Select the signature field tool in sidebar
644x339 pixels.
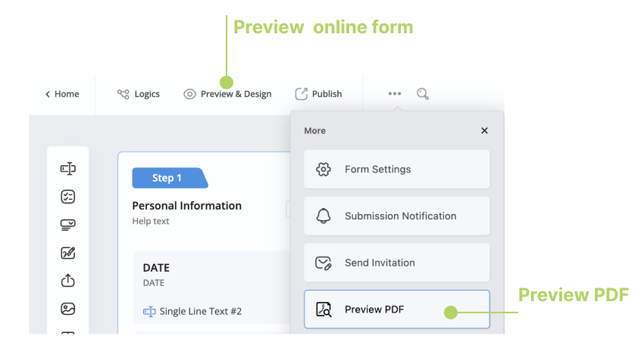(x=67, y=253)
